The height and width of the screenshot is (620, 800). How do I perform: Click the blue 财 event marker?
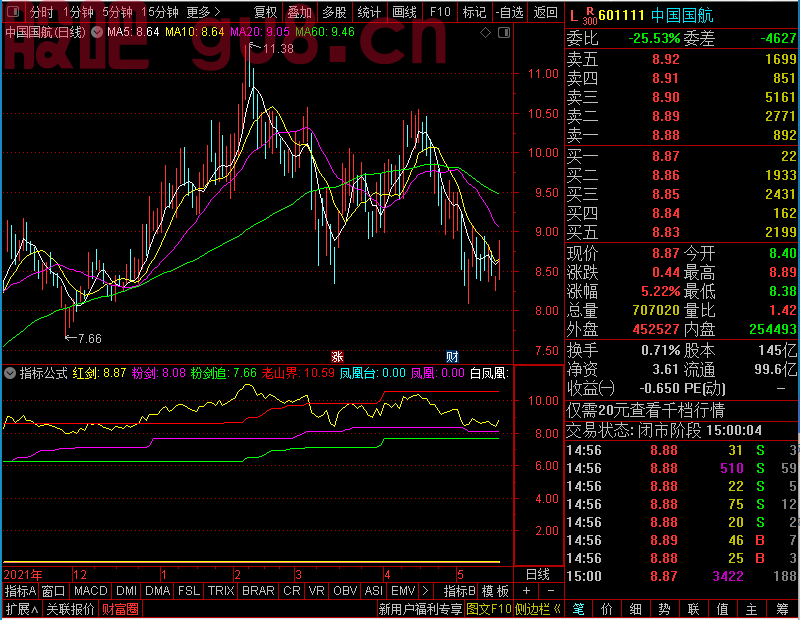tap(452, 356)
